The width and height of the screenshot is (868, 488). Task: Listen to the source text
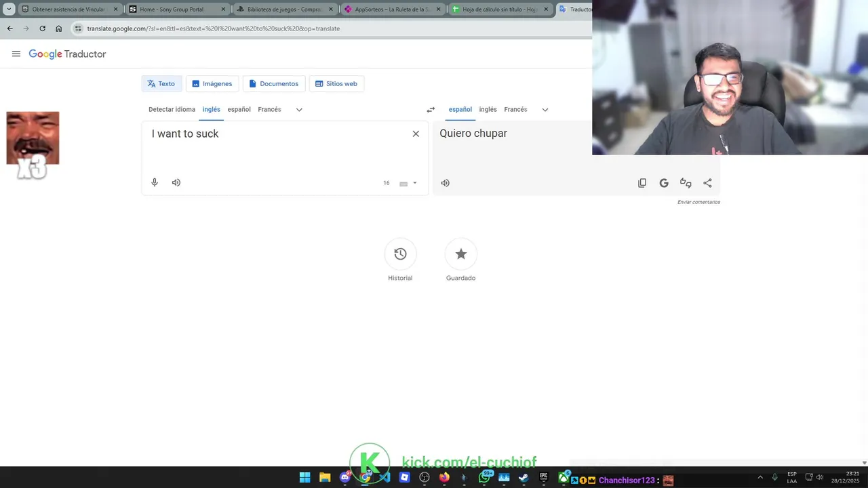(x=176, y=182)
